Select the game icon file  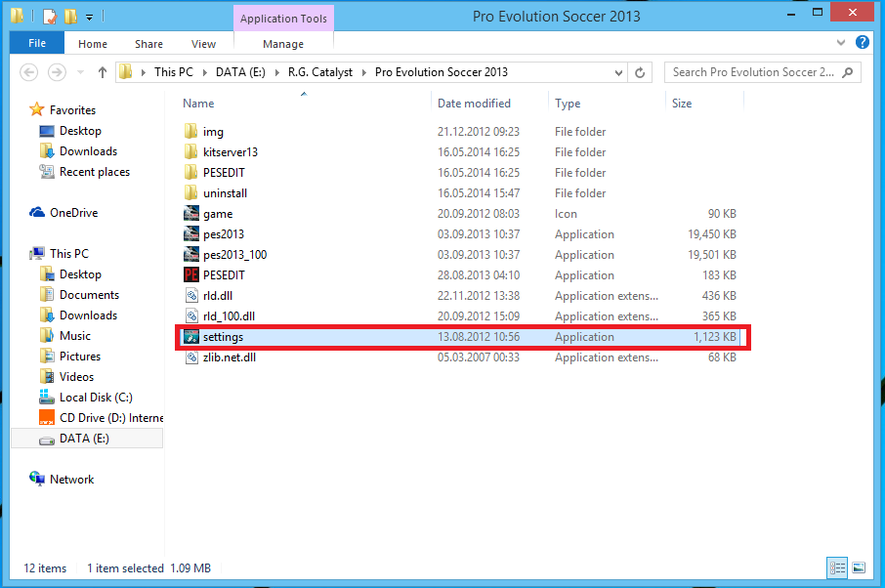[191, 213]
